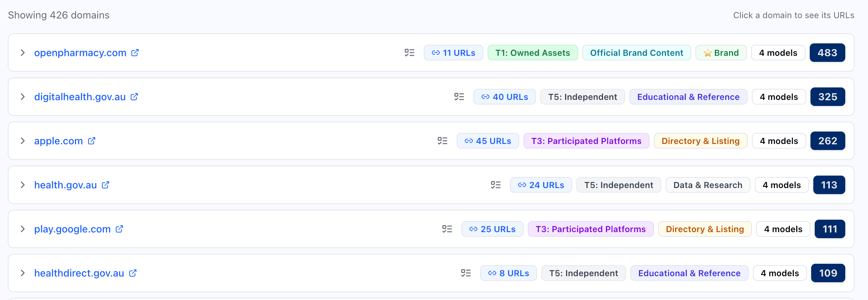Open the health.gov.au domain link
868x300 pixels.
[x=65, y=185]
